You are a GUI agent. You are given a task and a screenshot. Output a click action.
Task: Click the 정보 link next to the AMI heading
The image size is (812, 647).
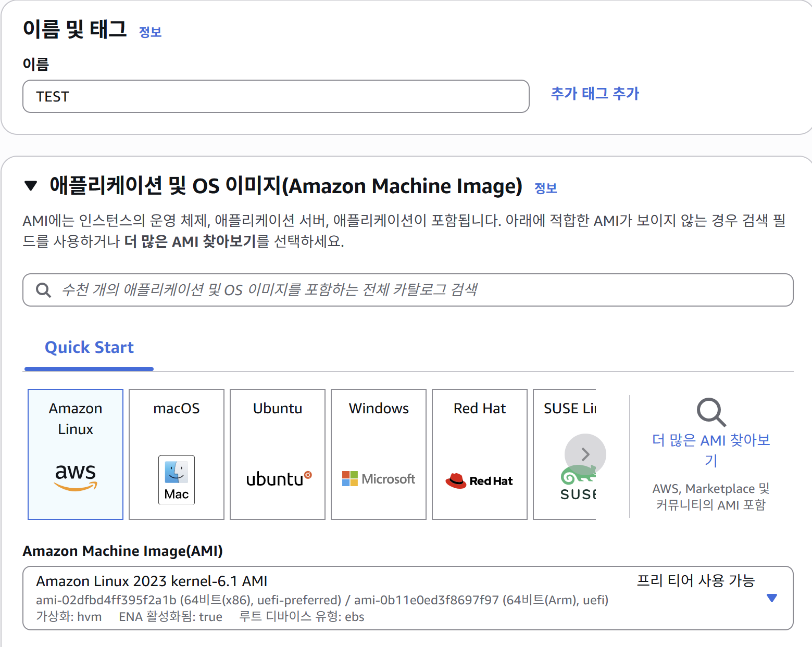(545, 188)
